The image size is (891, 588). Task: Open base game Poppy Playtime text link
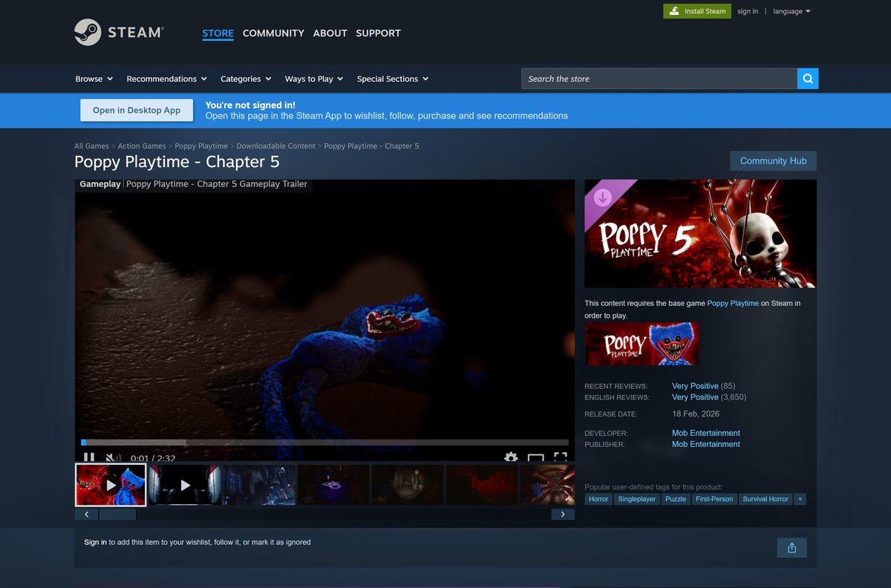click(733, 303)
